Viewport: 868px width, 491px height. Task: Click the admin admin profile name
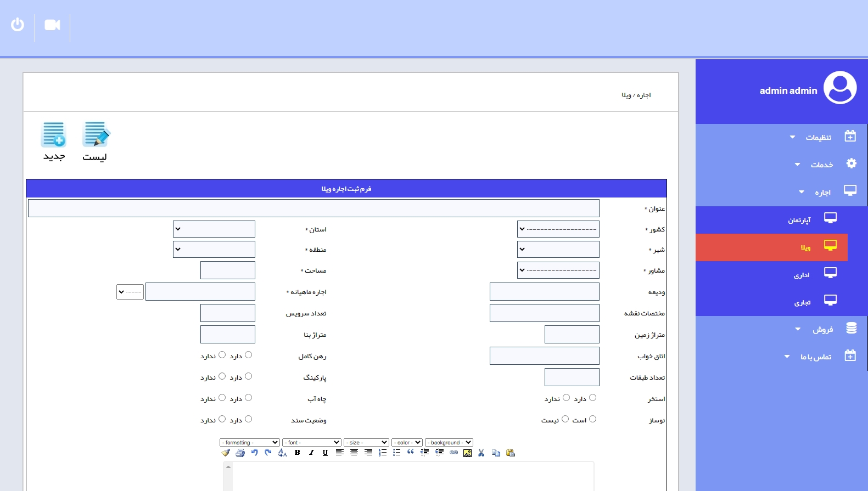coord(788,91)
